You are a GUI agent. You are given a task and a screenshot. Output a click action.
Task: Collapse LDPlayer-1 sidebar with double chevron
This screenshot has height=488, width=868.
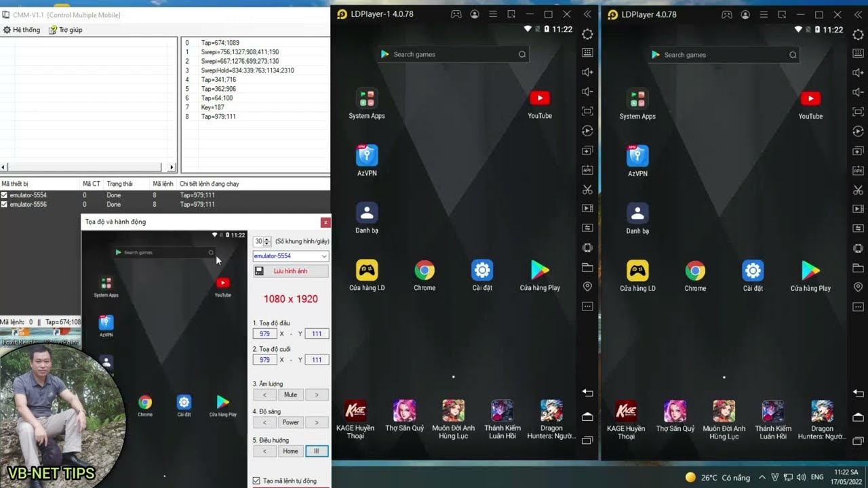(x=587, y=14)
